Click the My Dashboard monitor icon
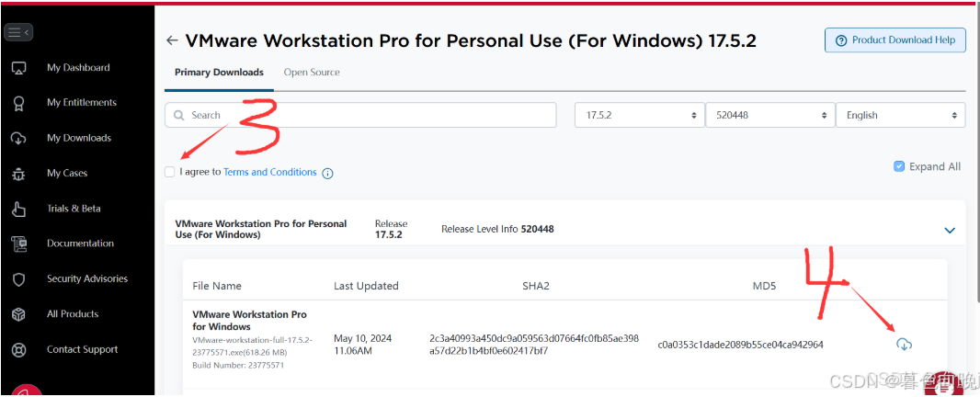The image size is (980, 397). tap(18, 67)
